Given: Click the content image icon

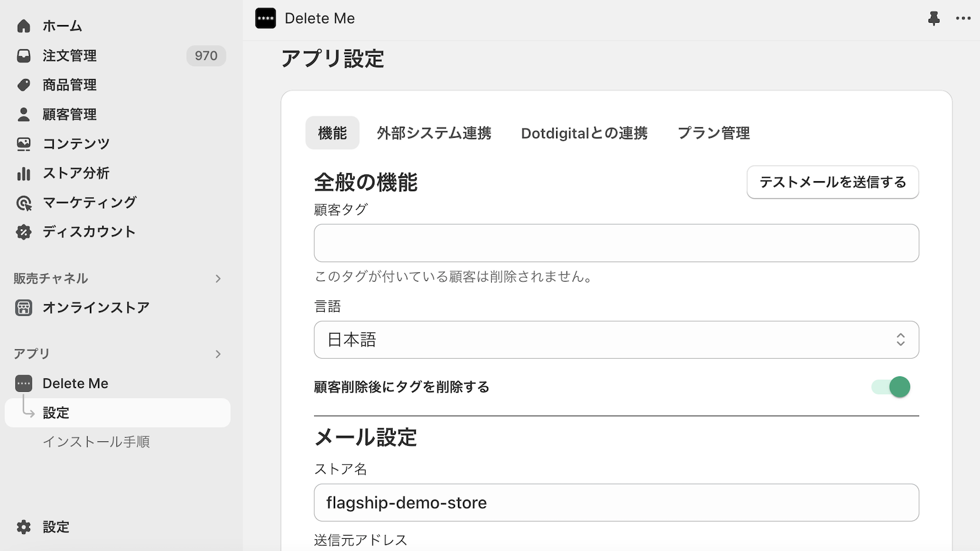Looking at the screenshot, I should (23, 144).
